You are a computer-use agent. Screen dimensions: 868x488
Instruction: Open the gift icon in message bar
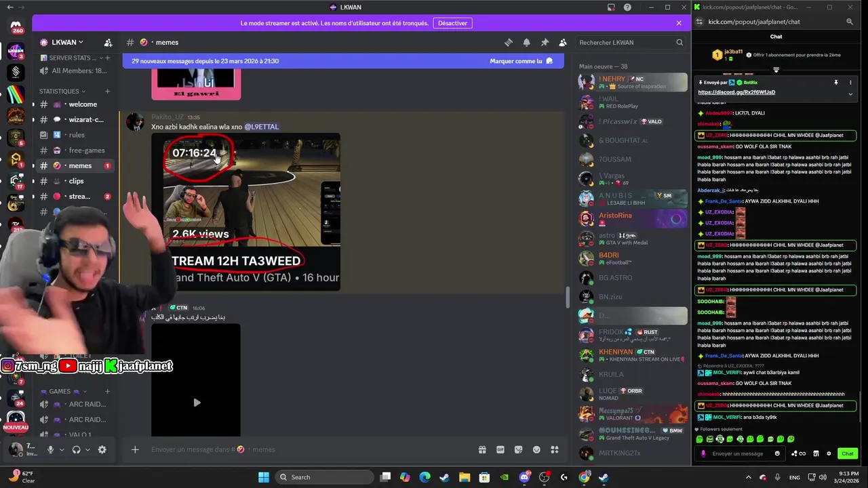pyautogui.click(x=482, y=449)
